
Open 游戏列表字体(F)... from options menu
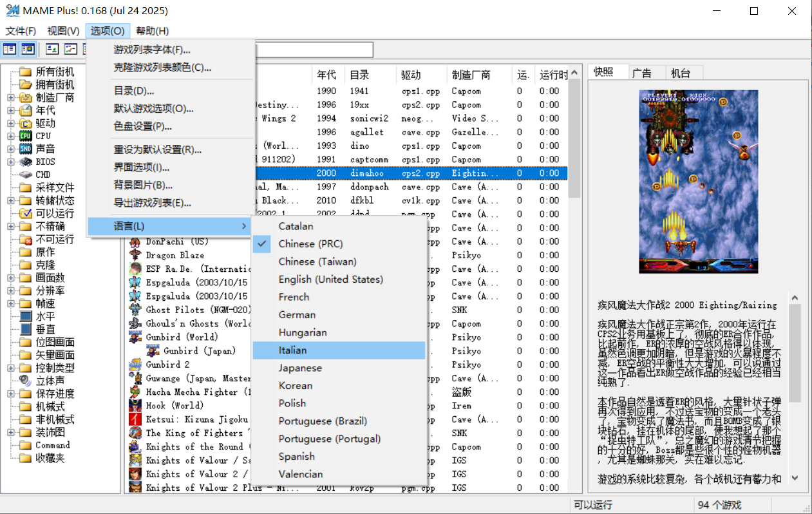[171, 50]
